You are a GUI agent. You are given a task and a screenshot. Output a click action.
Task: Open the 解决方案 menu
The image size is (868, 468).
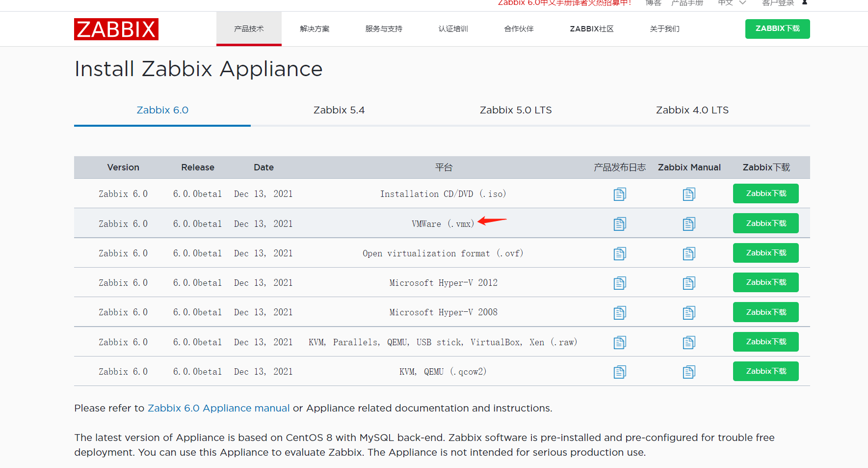point(314,28)
